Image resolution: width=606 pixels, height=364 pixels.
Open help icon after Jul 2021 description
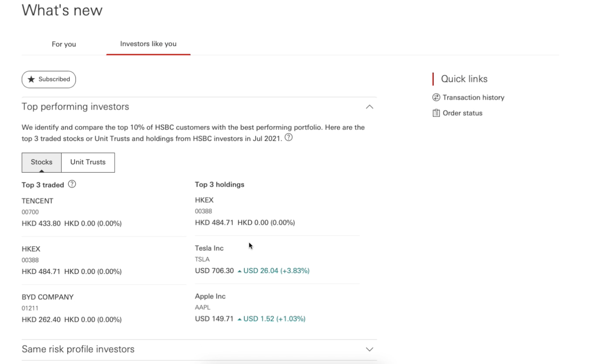click(x=288, y=137)
